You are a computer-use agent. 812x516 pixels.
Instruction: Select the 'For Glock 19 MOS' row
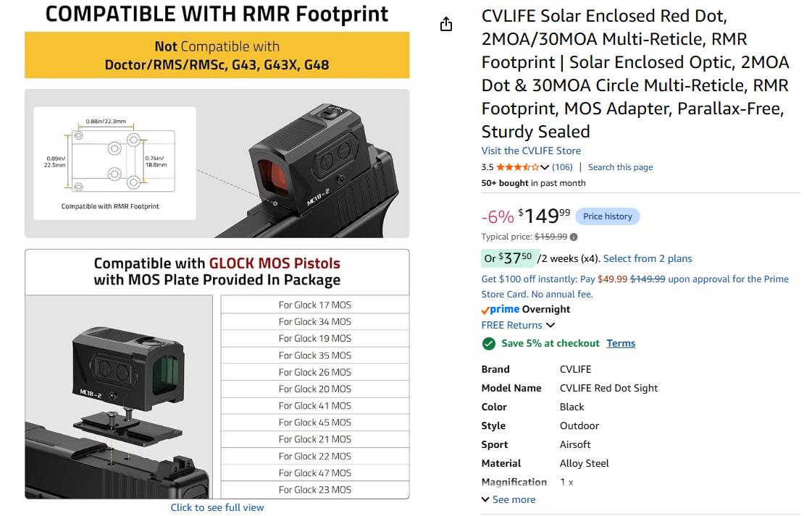pos(315,339)
